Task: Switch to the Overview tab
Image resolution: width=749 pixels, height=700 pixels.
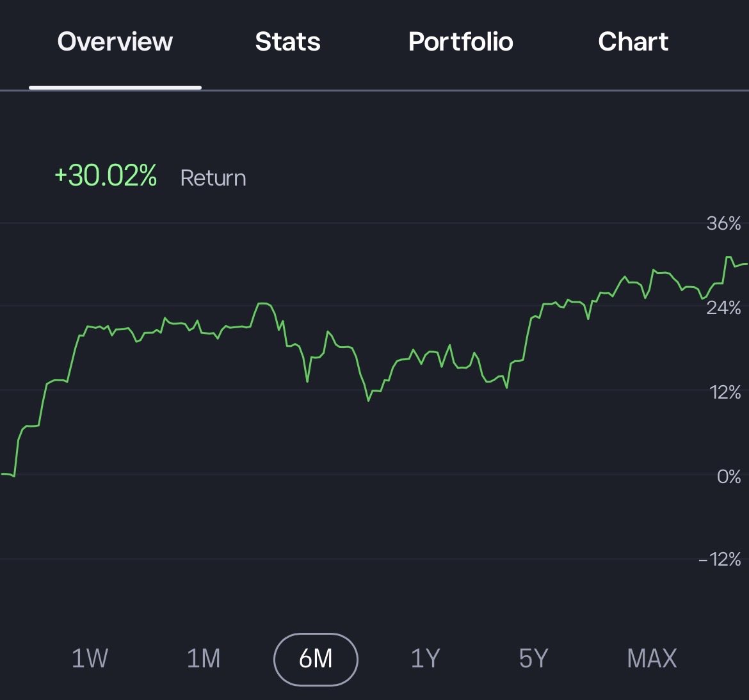Action: coord(115,42)
